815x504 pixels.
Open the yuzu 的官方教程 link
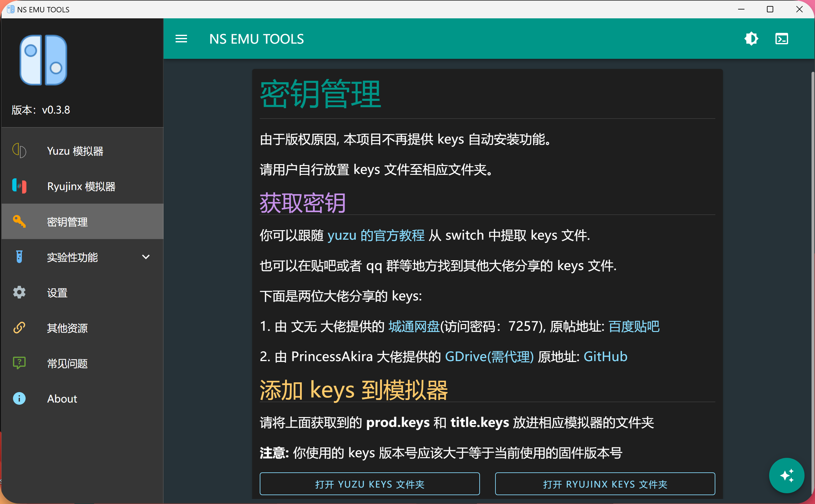click(376, 235)
